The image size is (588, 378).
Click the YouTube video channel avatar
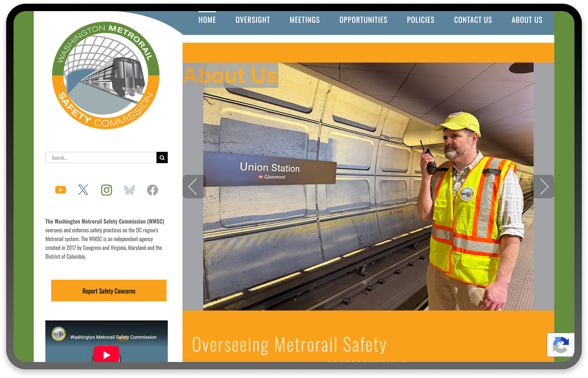59,334
